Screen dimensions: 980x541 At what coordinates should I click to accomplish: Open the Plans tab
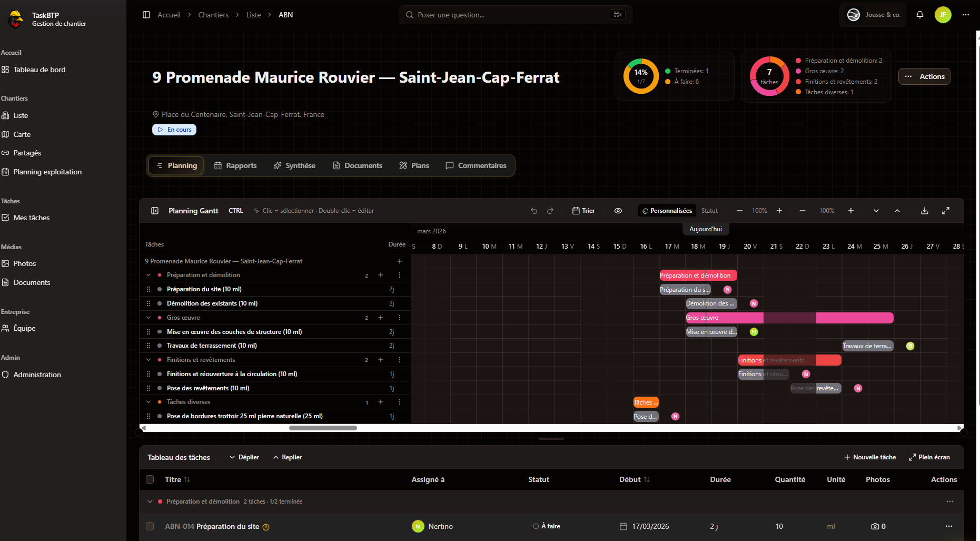[x=414, y=165]
